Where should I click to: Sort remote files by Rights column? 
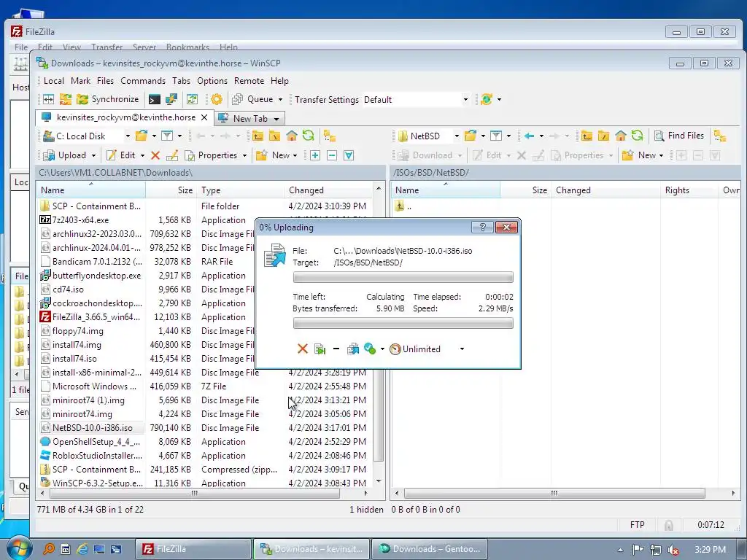pyautogui.click(x=689, y=190)
